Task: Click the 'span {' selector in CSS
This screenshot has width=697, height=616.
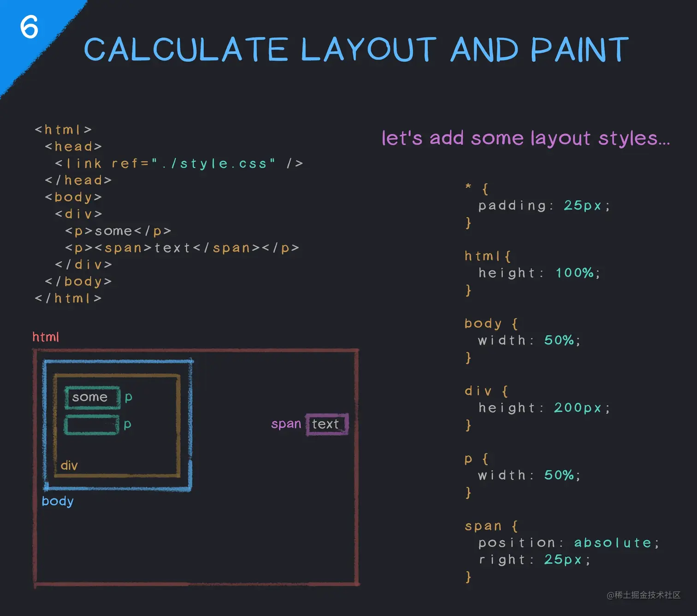Action: click(491, 526)
